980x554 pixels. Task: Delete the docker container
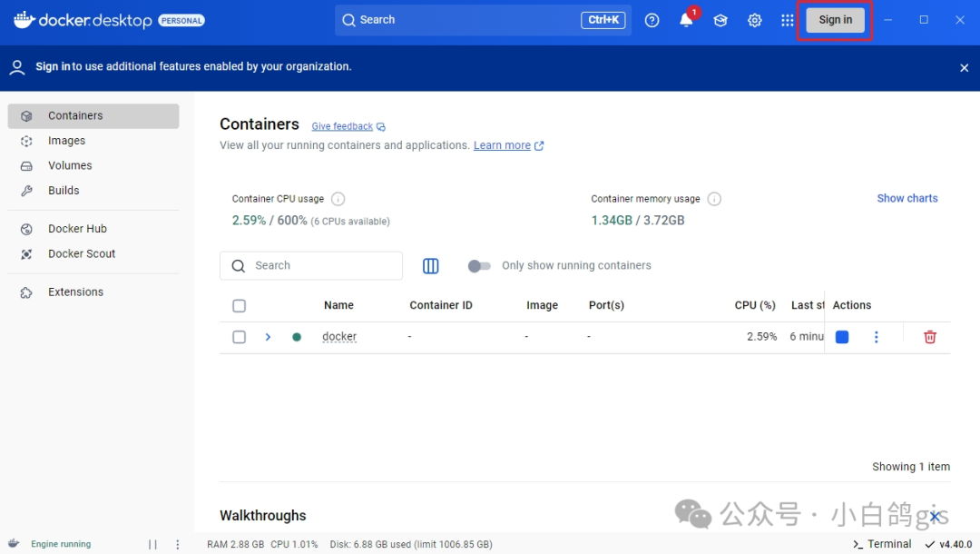[930, 337]
